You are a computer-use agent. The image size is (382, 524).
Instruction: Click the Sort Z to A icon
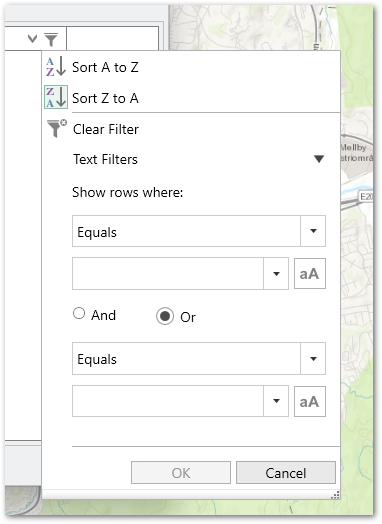(x=56, y=97)
